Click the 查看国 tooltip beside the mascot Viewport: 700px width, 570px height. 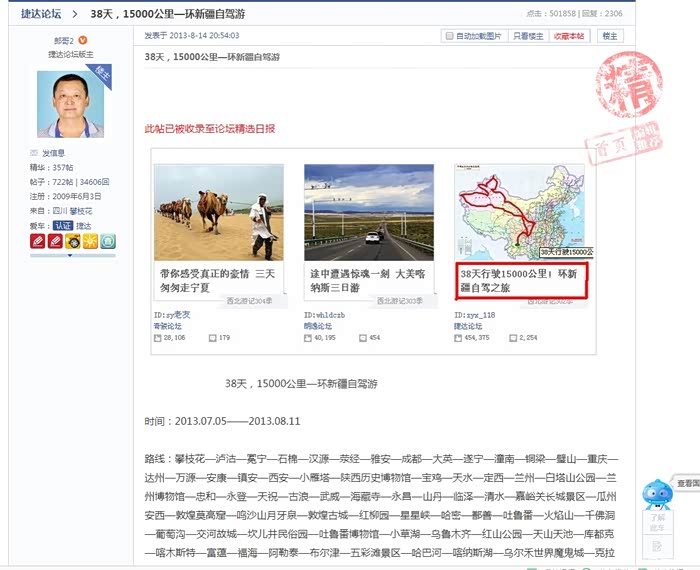click(x=688, y=483)
